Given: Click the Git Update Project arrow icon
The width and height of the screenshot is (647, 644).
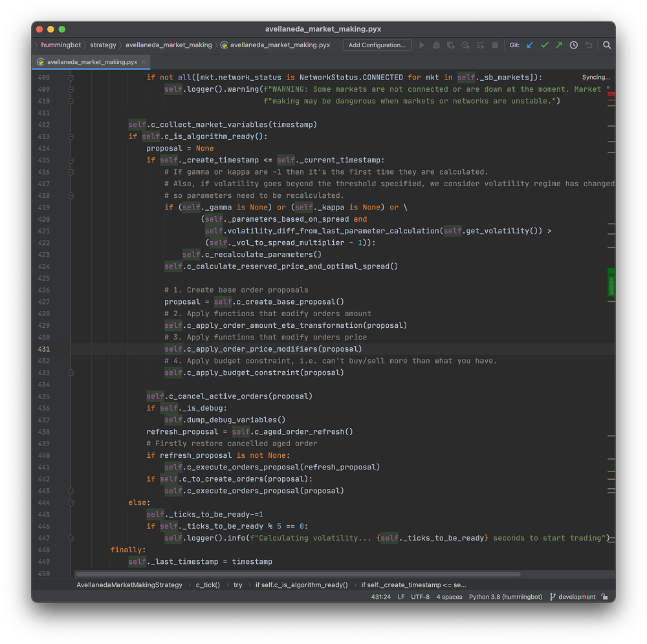Looking at the screenshot, I should pos(530,45).
